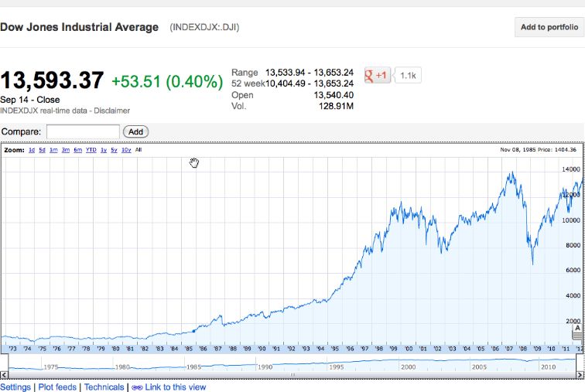The width and height of the screenshot is (585, 392).
Task: Set chart zoom to 10y
Action: [126, 150]
